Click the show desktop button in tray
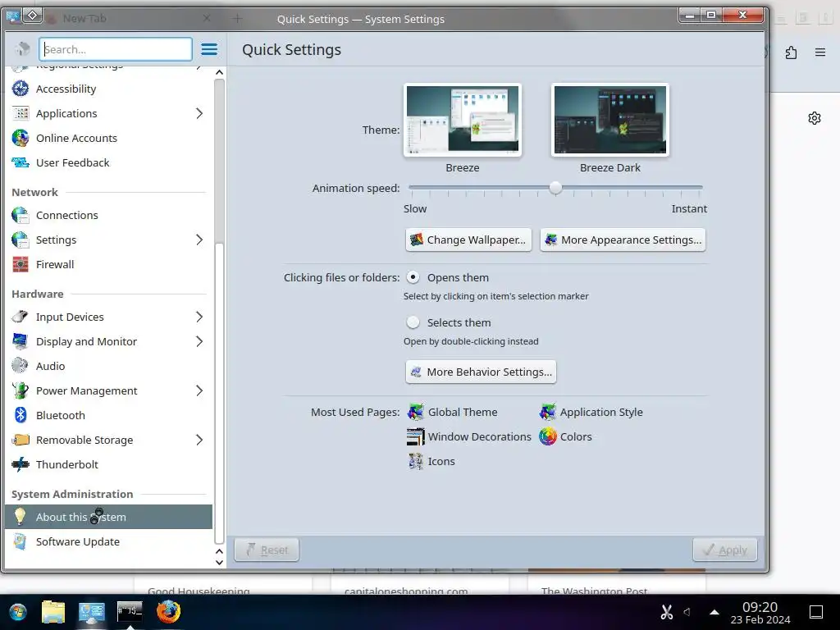The height and width of the screenshot is (630, 840). tap(816, 612)
